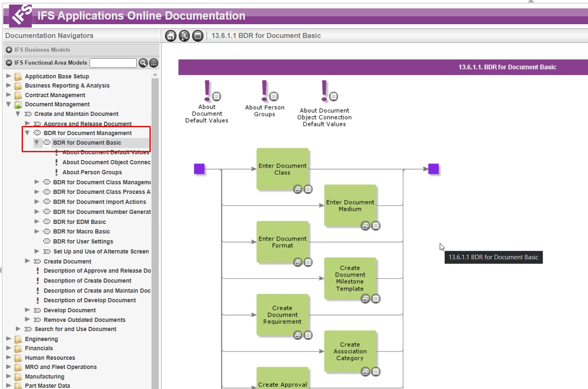Open BDR for User Settings
The height and width of the screenshot is (389, 588).
pos(83,241)
